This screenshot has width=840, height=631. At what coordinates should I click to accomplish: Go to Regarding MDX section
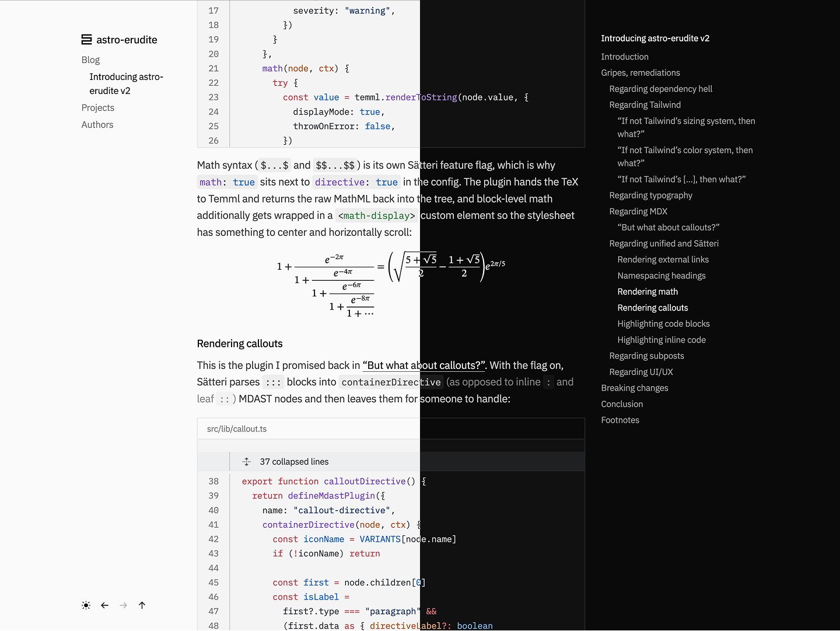pyautogui.click(x=638, y=211)
